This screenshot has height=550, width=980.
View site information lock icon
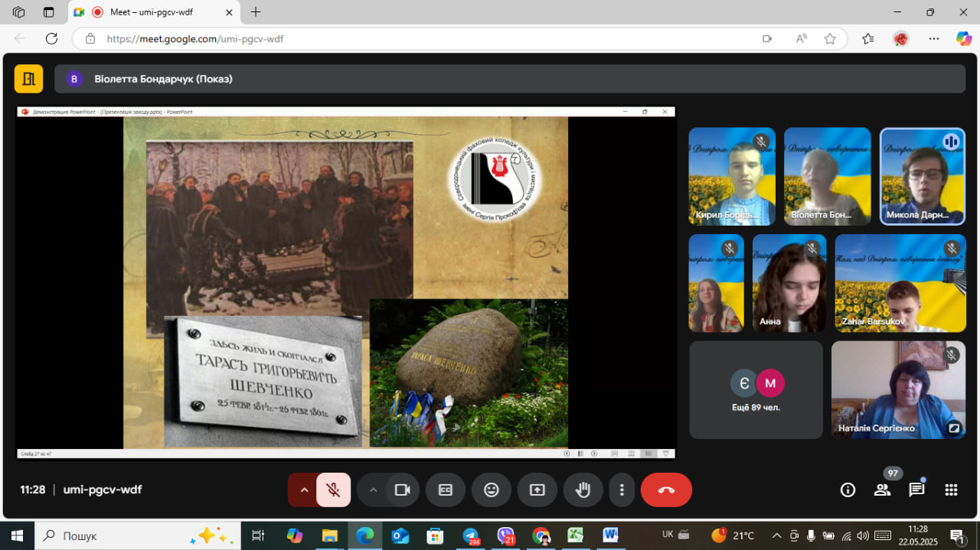pyautogui.click(x=90, y=38)
